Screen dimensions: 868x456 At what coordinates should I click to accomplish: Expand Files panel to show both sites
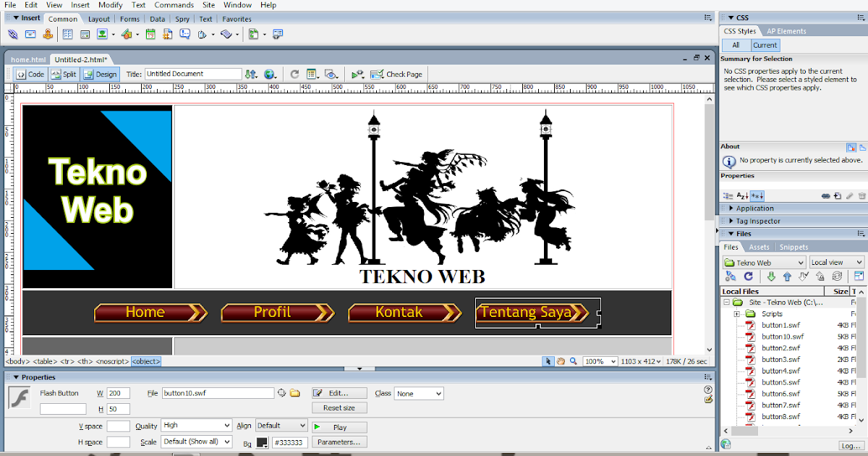tap(859, 276)
